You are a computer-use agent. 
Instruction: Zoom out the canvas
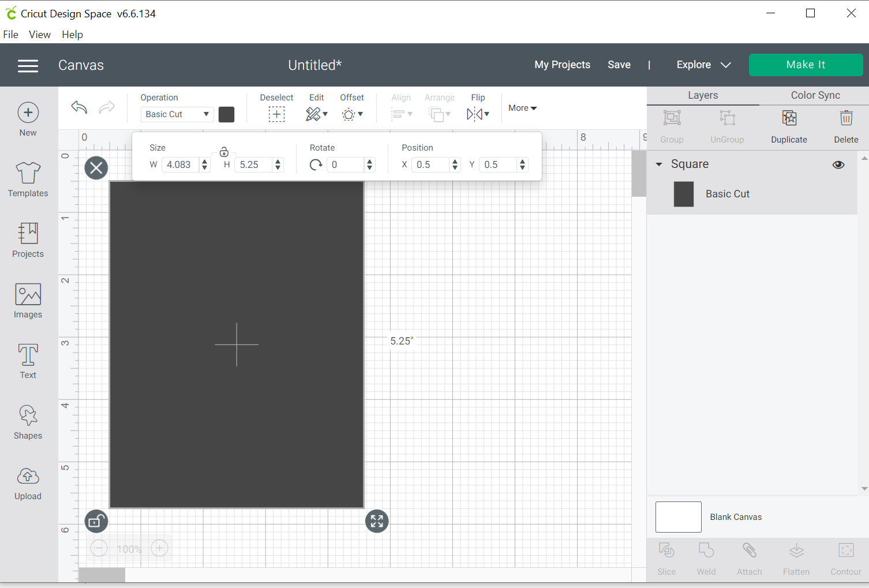click(x=99, y=548)
